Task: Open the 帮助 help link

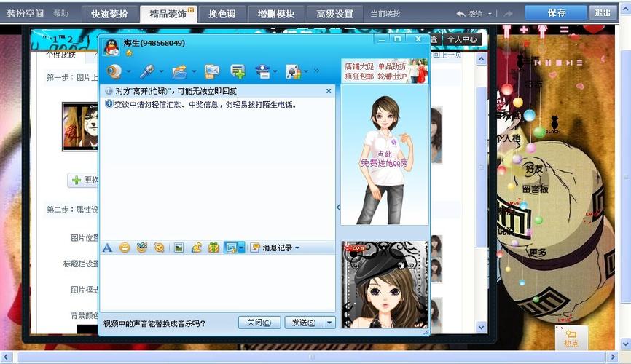Action: click(60, 13)
